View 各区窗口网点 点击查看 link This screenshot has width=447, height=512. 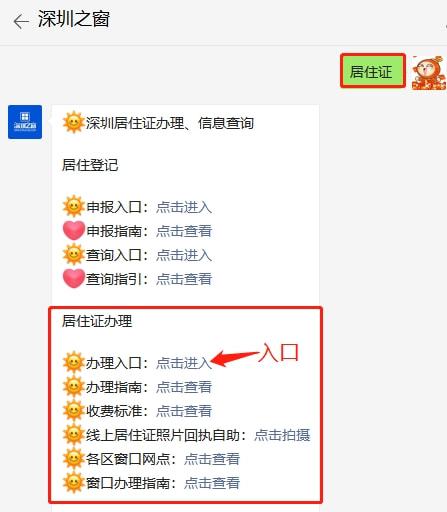212,459
